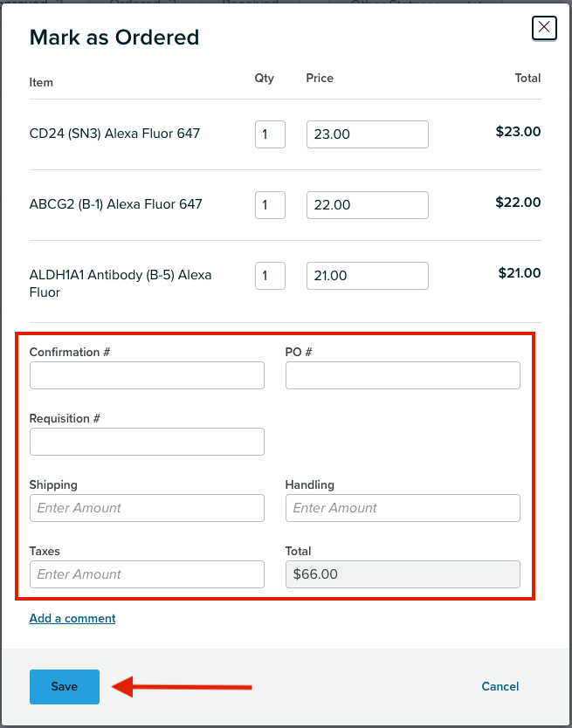572x728 pixels.
Task: Click the Taxes amount field
Action: coord(147,574)
